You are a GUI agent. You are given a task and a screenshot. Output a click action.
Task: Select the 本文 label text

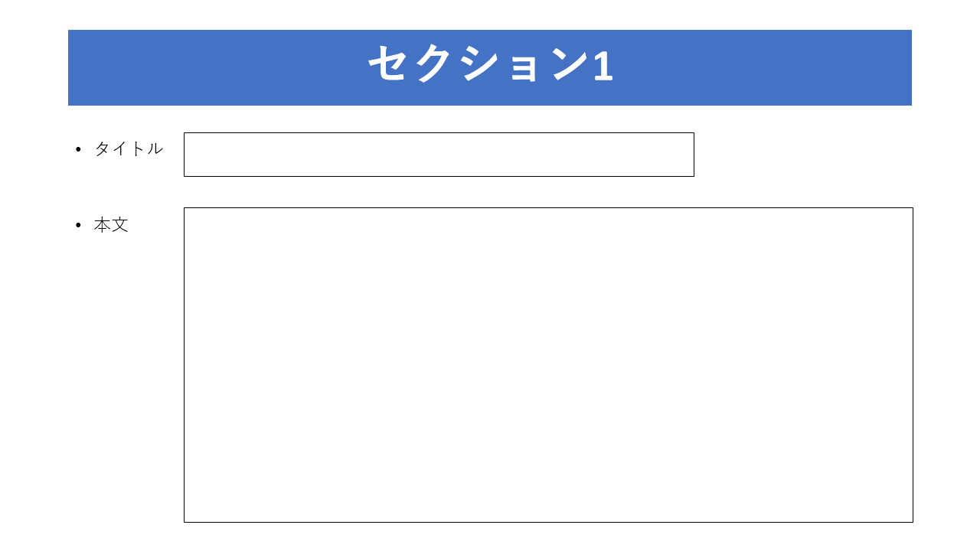pos(111,225)
